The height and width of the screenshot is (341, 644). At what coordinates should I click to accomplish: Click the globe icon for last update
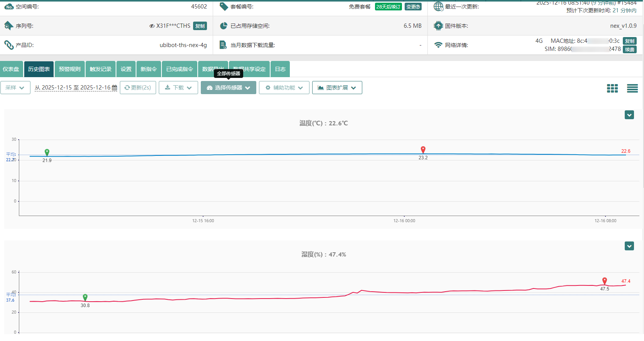(438, 7)
